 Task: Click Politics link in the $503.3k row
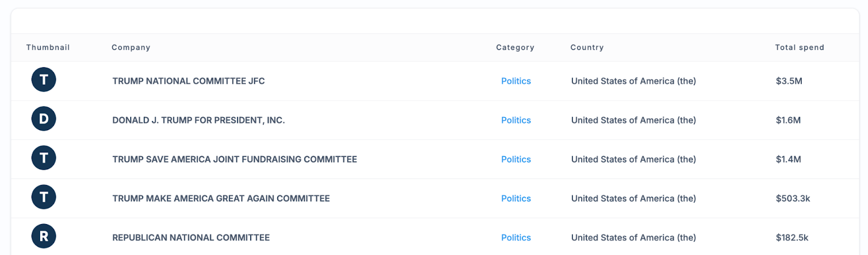516,198
